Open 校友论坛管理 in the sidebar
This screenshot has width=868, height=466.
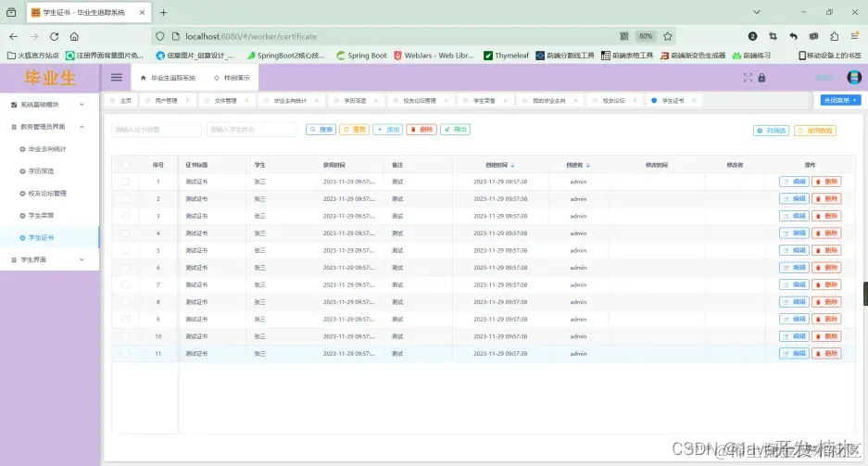(47, 193)
